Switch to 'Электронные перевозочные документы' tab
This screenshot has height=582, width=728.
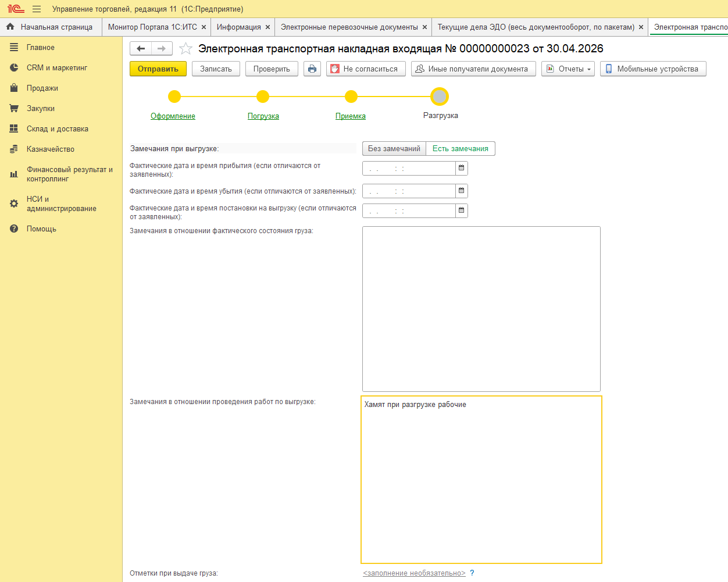click(x=349, y=27)
